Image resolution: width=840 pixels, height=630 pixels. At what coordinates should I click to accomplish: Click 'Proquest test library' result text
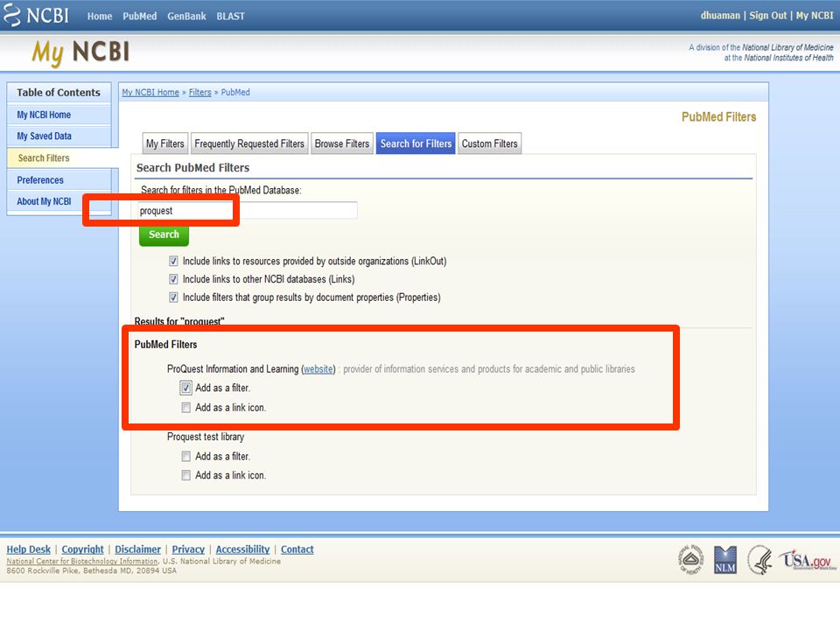(x=206, y=437)
